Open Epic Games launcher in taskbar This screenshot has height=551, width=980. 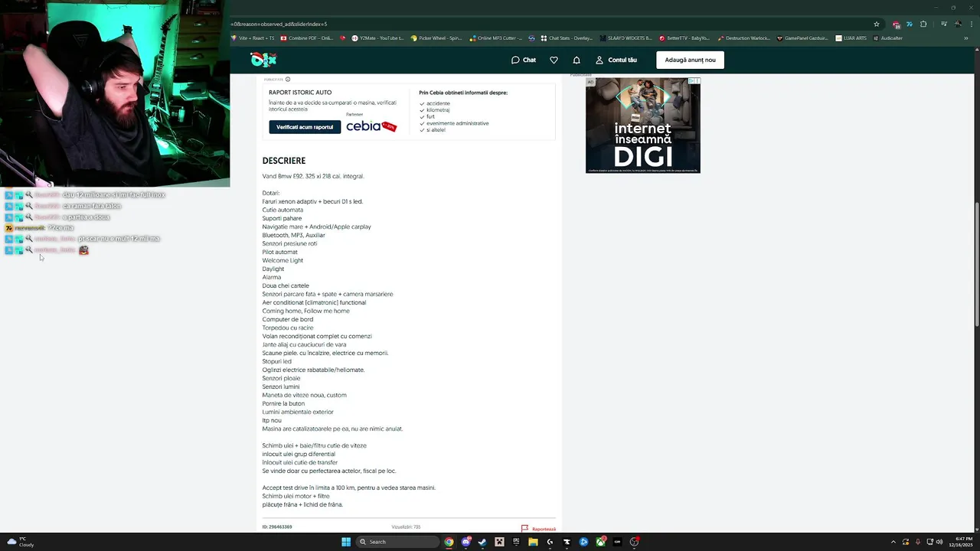(516, 542)
